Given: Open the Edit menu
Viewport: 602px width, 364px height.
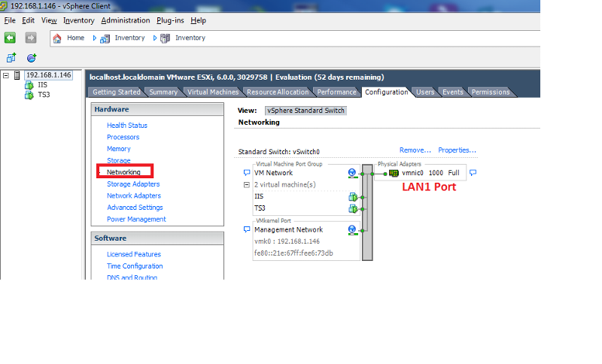Looking at the screenshot, I should pyautogui.click(x=28, y=20).
